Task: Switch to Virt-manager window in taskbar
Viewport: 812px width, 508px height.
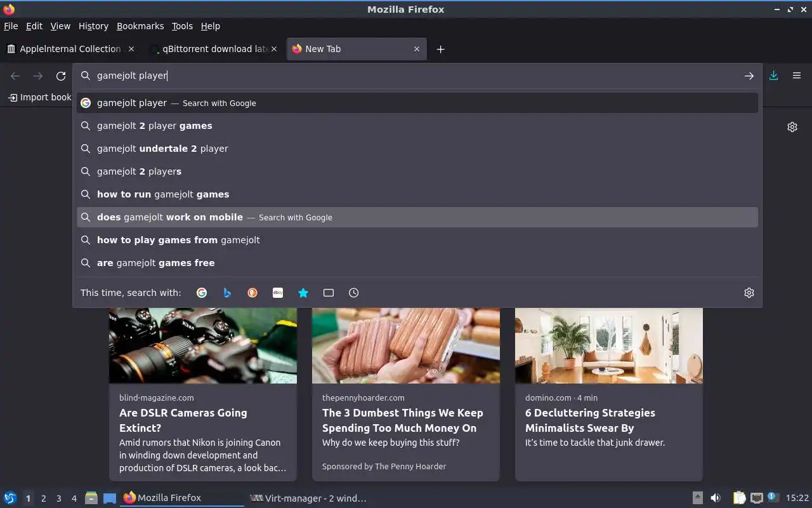Action: pos(308,498)
